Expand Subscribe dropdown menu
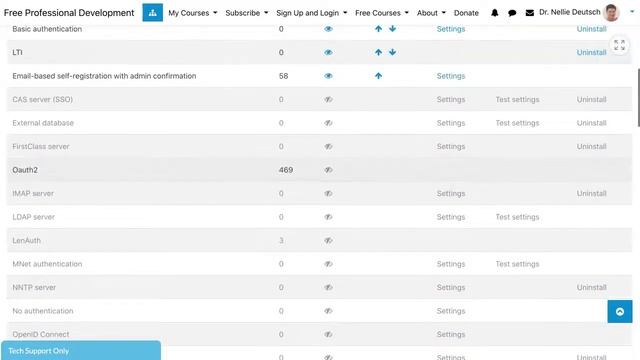The height and width of the screenshot is (360, 640). pyautogui.click(x=247, y=13)
